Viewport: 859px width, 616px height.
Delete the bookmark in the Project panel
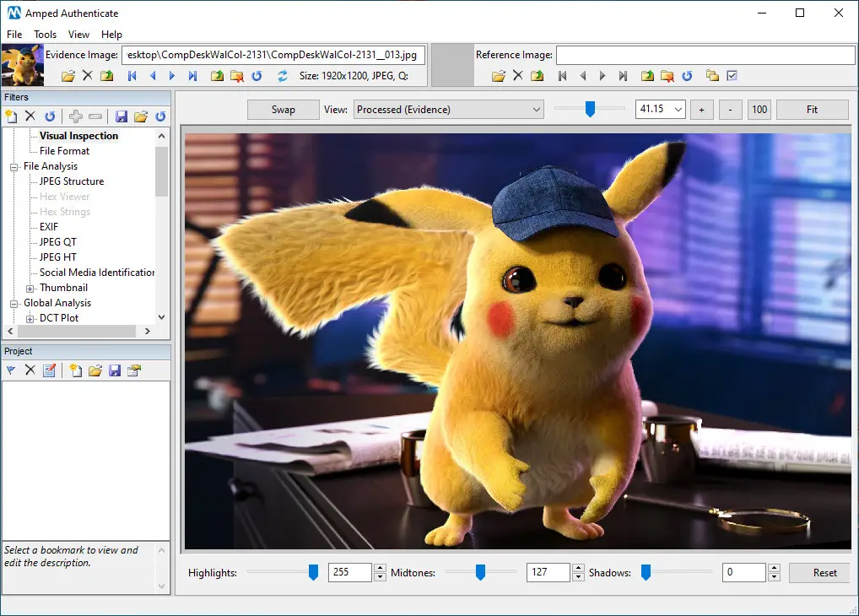[30, 370]
